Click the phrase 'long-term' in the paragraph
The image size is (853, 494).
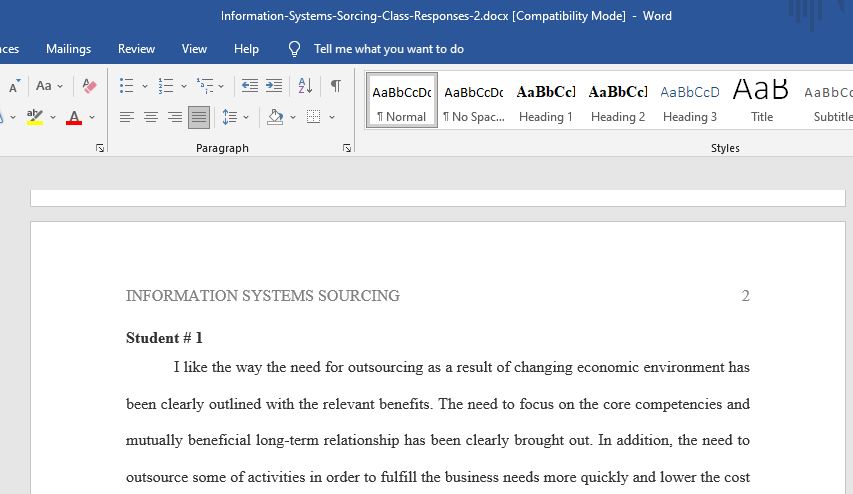point(287,440)
